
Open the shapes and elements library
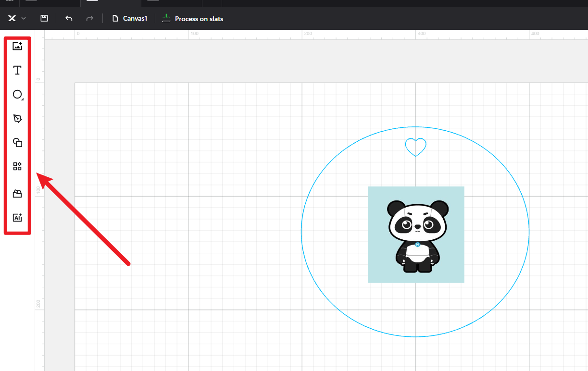click(x=17, y=166)
